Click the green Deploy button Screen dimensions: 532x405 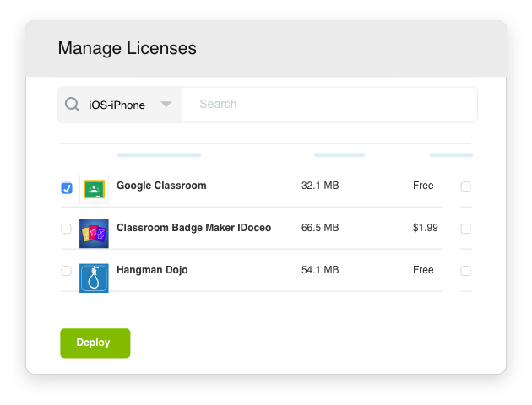[x=95, y=343]
